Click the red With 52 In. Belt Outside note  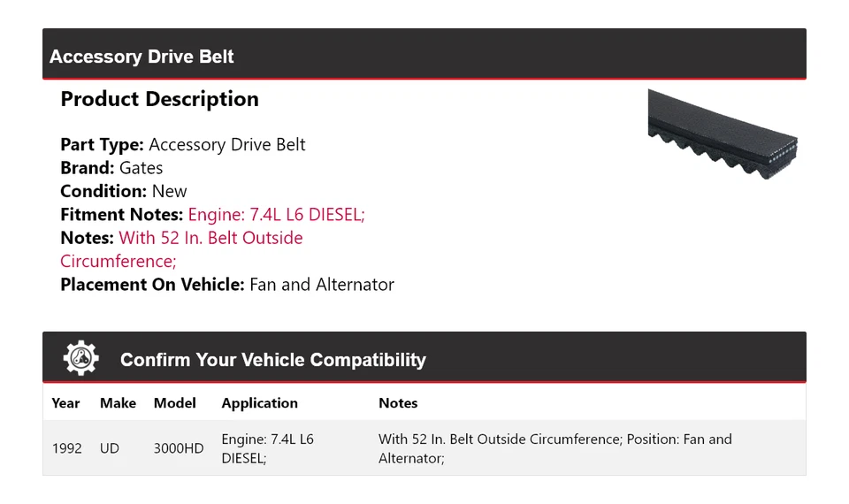[210, 238]
